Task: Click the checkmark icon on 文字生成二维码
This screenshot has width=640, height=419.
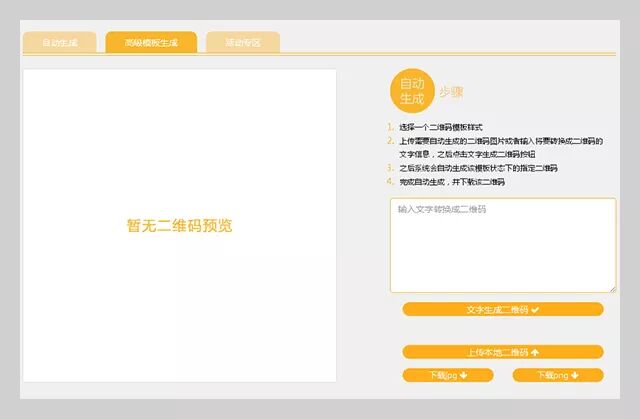Action: pyautogui.click(x=536, y=310)
